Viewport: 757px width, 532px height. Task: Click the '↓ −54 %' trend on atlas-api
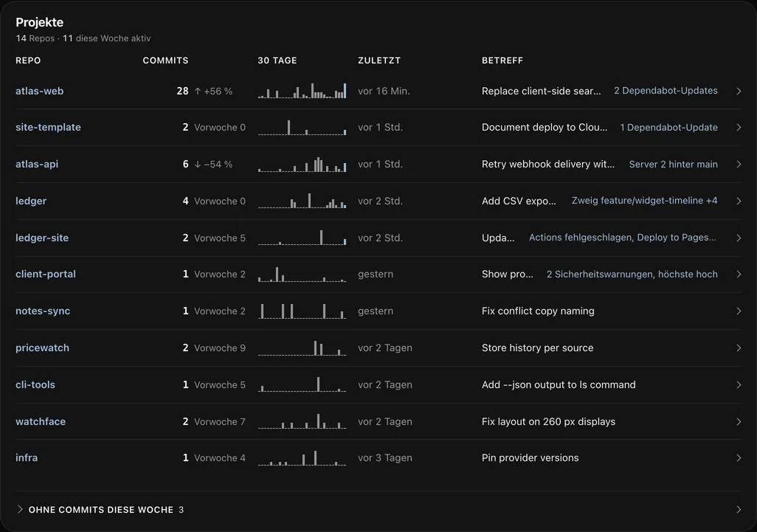213,164
